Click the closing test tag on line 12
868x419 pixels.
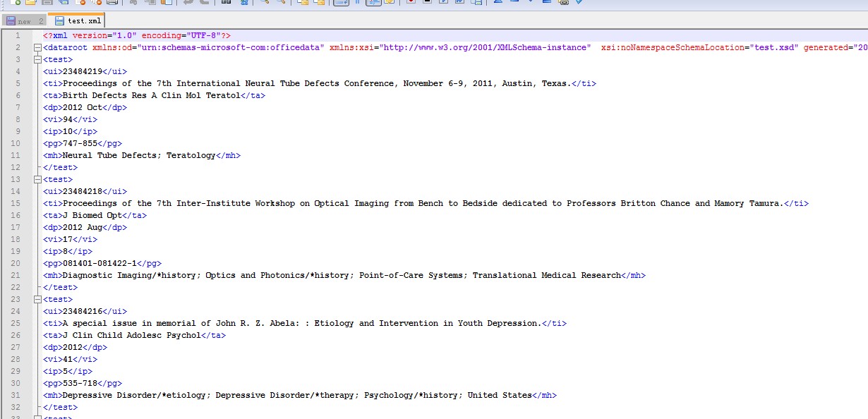click(x=60, y=167)
